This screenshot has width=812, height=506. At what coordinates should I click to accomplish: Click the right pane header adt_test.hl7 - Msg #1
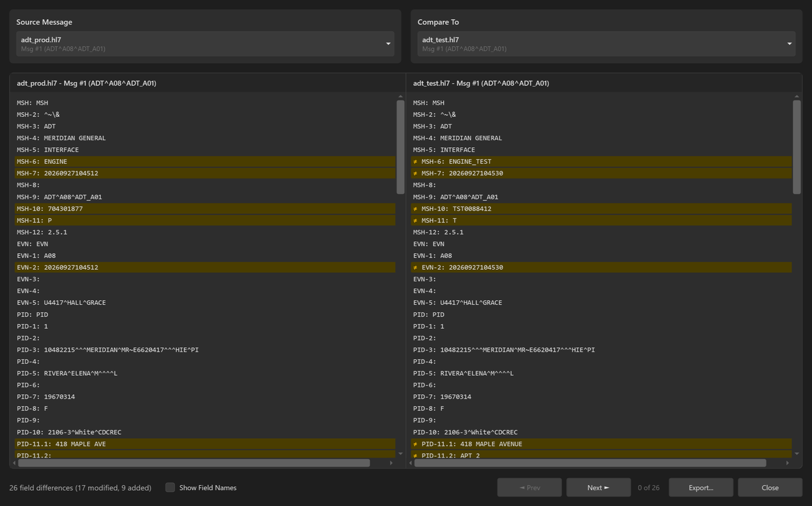click(481, 83)
